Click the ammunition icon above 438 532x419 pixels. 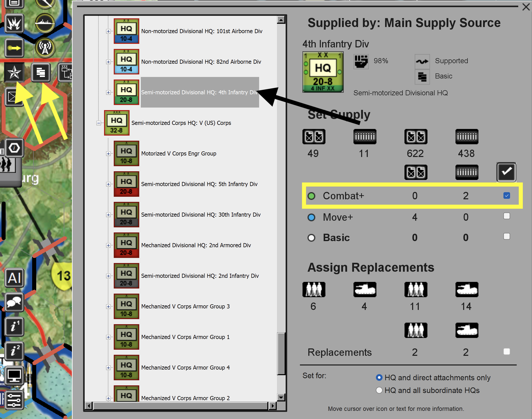(x=467, y=137)
